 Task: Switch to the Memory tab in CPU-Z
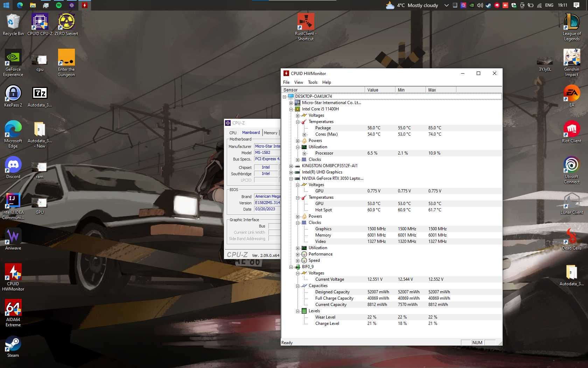(x=271, y=133)
